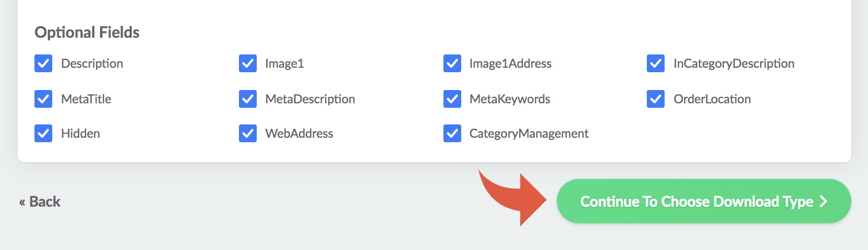This screenshot has width=868, height=250.
Task: Click the InCategoryDescription label text
Action: pos(734,63)
